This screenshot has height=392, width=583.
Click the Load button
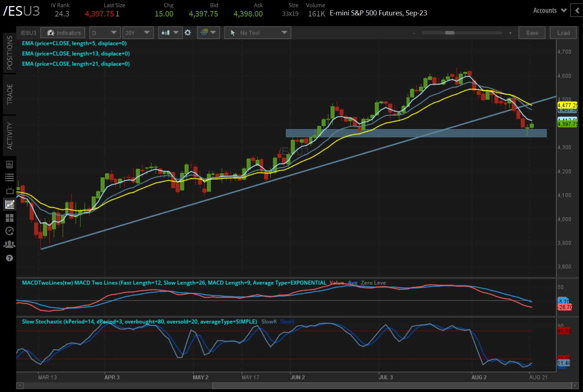563,33
